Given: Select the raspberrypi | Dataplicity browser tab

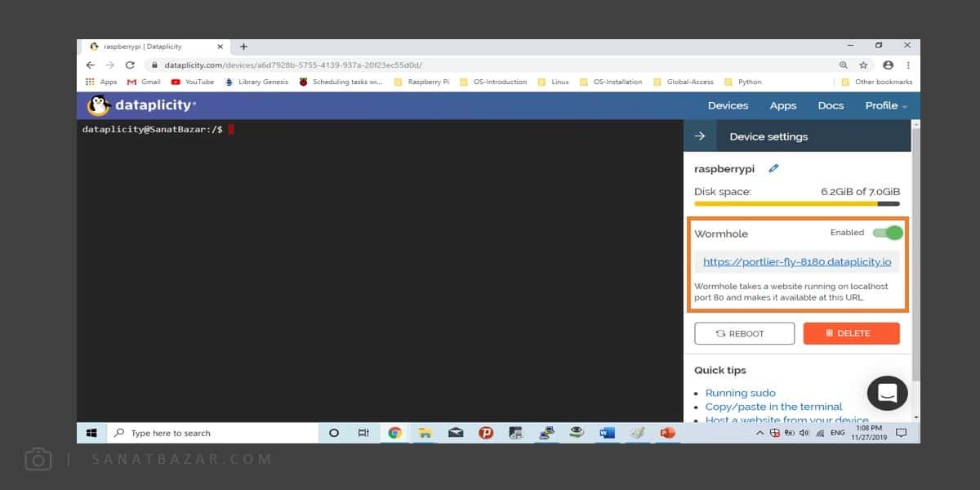Looking at the screenshot, I should (x=155, y=47).
